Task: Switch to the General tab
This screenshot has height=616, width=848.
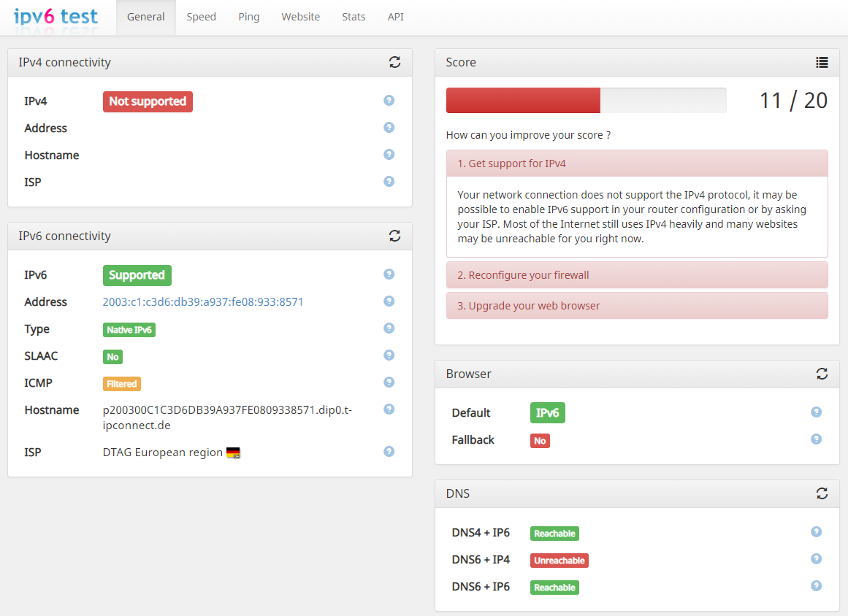Action: pyautogui.click(x=145, y=18)
